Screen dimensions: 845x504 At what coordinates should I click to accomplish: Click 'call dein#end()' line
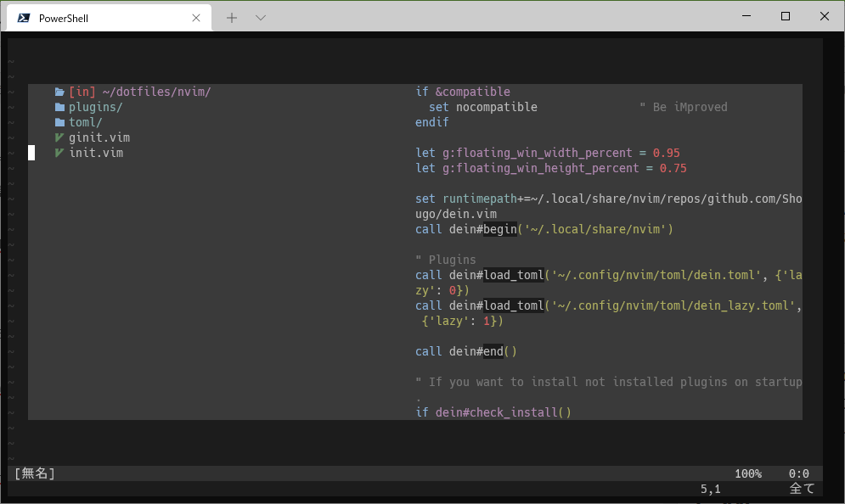(465, 351)
